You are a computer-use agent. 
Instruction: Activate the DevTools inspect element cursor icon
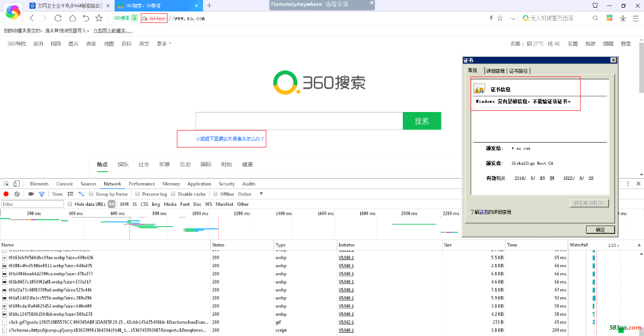coord(6,184)
